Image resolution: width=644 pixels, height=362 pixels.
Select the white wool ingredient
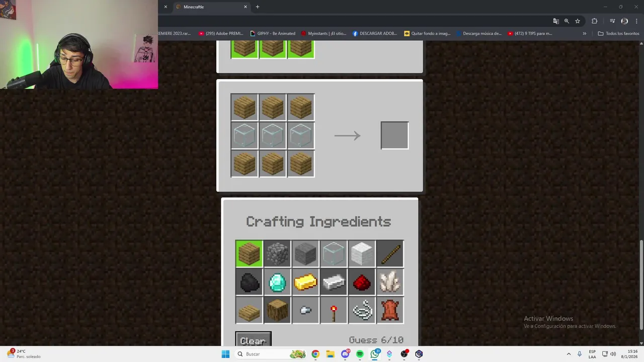pyautogui.click(x=362, y=253)
